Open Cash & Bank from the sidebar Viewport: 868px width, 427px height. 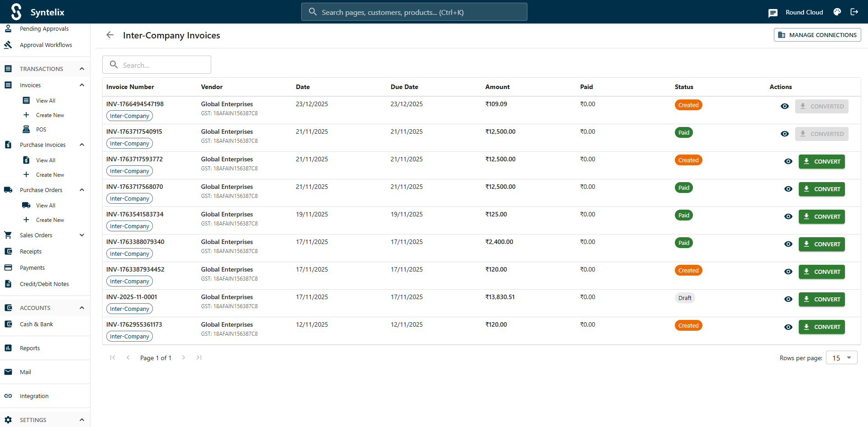(36, 324)
